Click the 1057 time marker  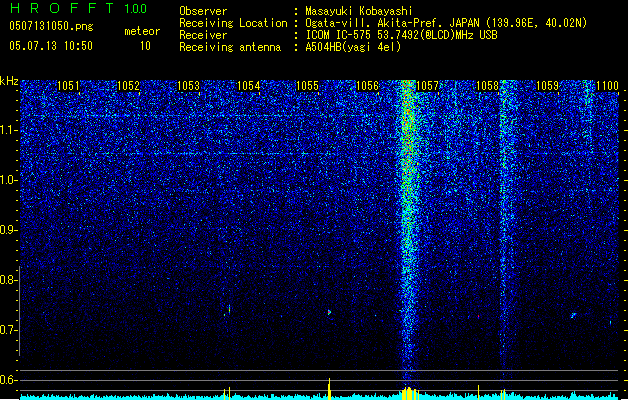click(x=428, y=86)
